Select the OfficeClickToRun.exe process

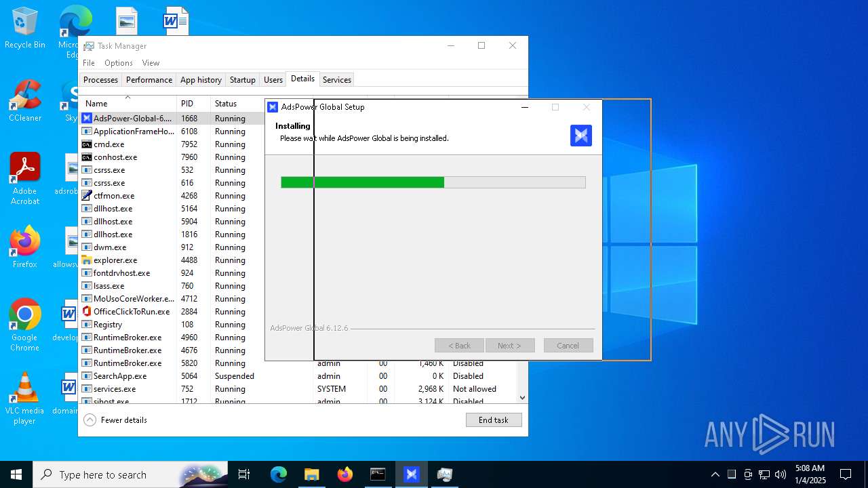click(x=172, y=312)
